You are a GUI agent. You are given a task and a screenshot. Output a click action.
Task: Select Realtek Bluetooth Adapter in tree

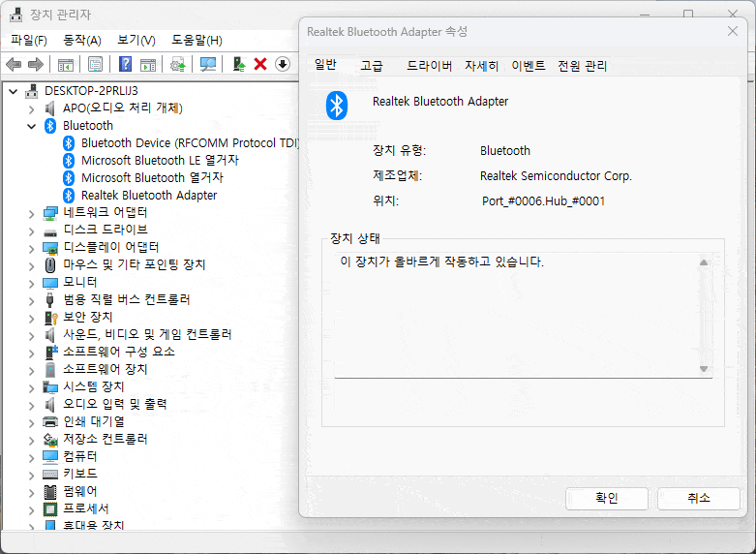coord(149,196)
